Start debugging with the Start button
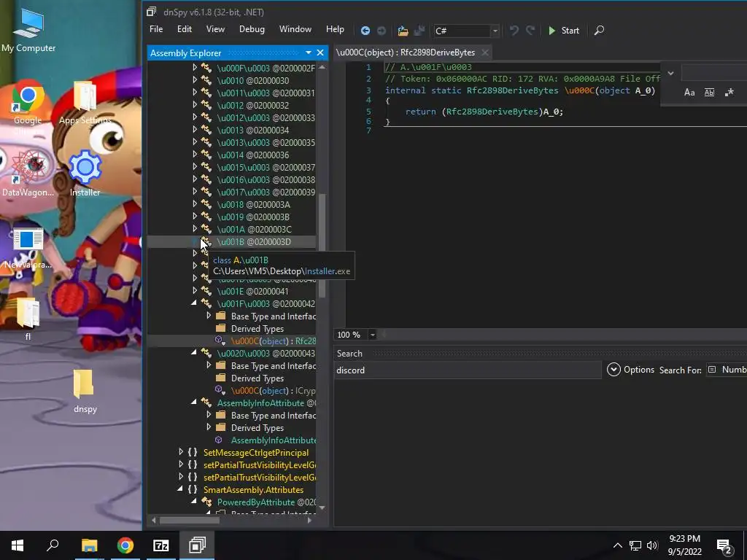The image size is (747, 560). click(x=564, y=31)
